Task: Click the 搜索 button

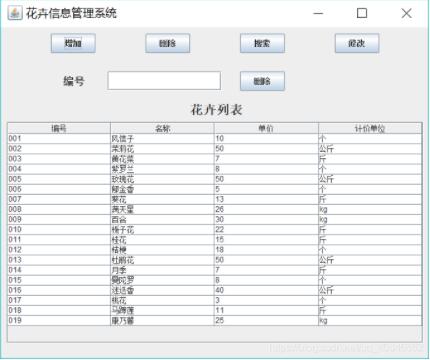Action: pos(262,43)
